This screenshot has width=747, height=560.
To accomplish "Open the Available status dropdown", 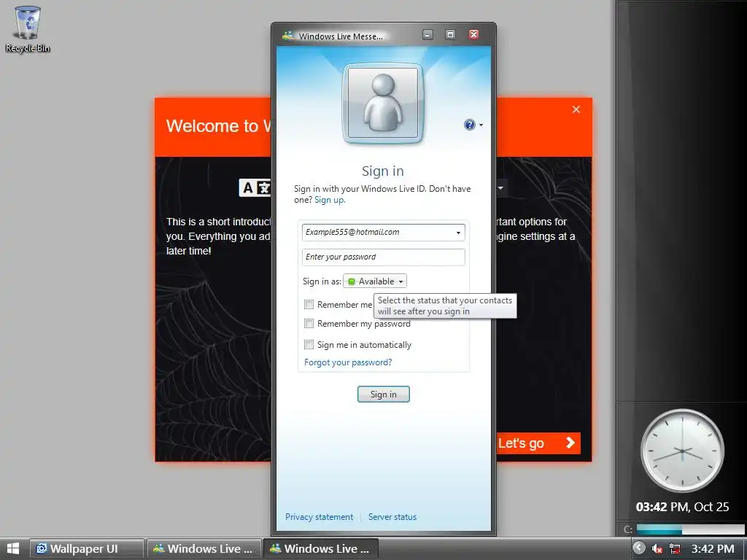I will (x=375, y=281).
